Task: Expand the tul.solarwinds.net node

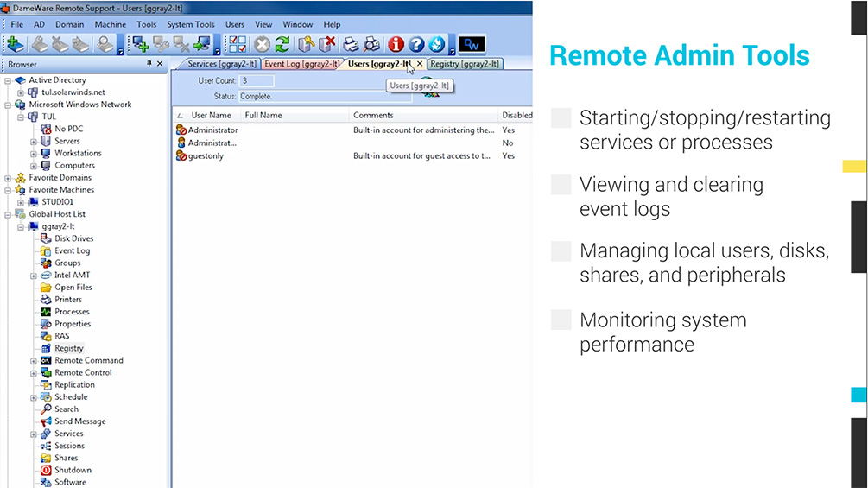Action: [x=21, y=92]
